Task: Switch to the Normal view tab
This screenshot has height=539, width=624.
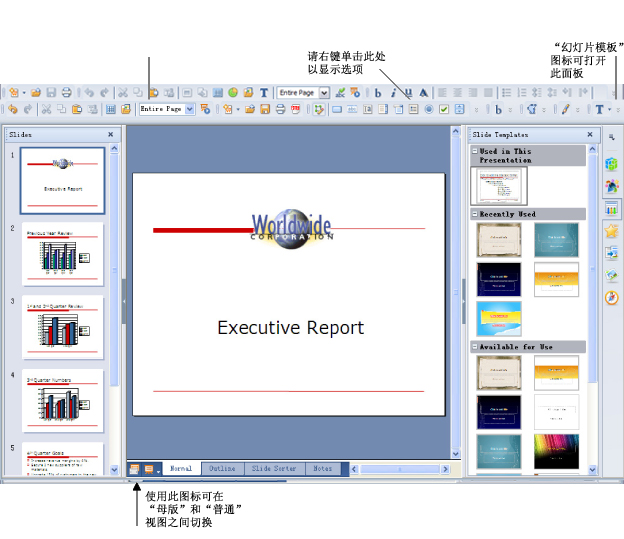Action: [x=181, y=469]
